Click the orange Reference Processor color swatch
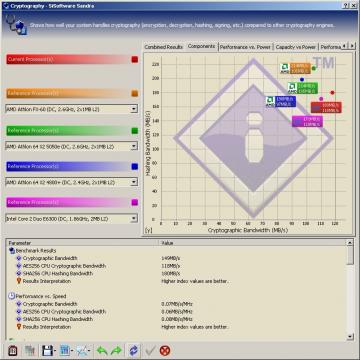 click(x=135, y=93)
